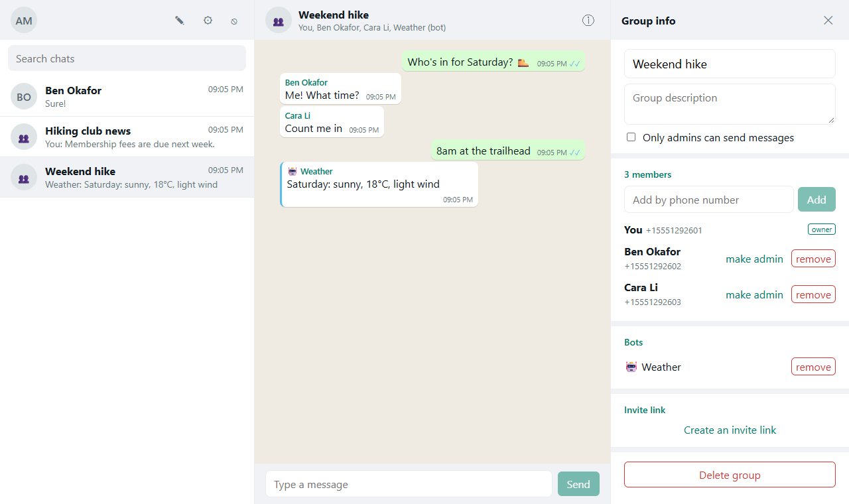
Task: Click the "Me! What time?" message
Action: 340,89
